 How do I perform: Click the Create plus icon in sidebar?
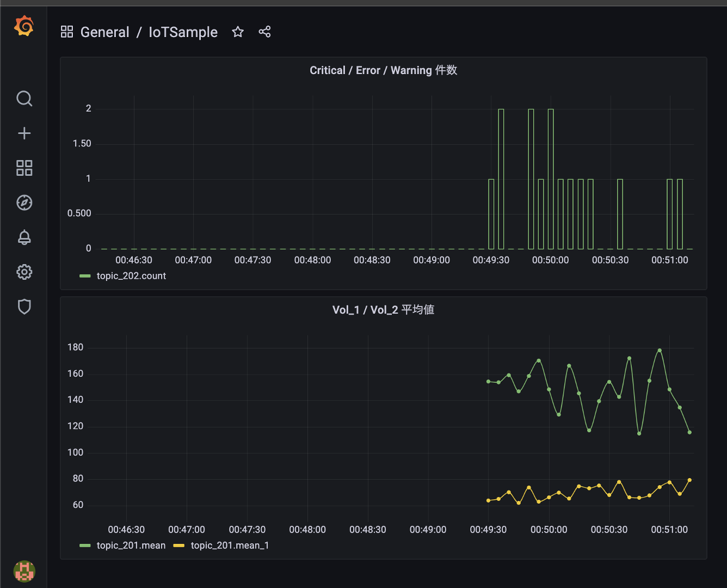tap(24, 133)
